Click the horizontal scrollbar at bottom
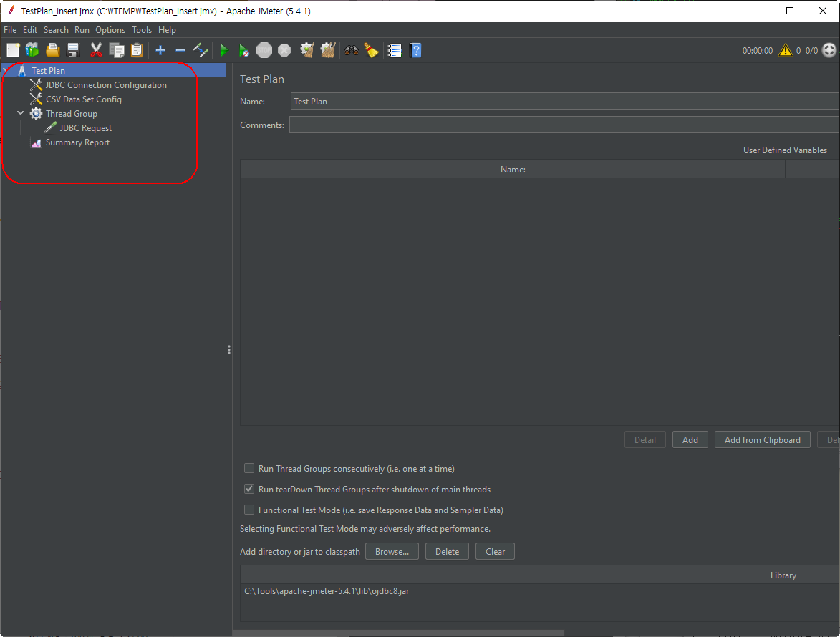 pos(399,633)
